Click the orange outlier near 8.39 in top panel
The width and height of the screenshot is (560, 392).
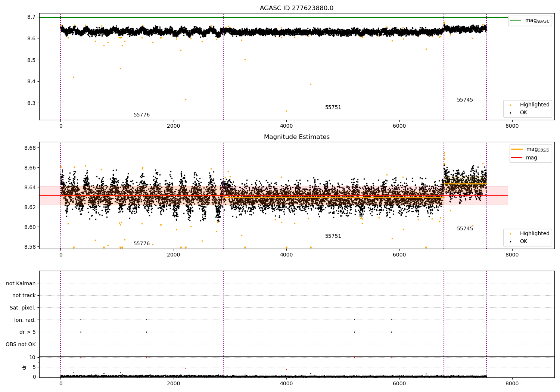point(311,84)
